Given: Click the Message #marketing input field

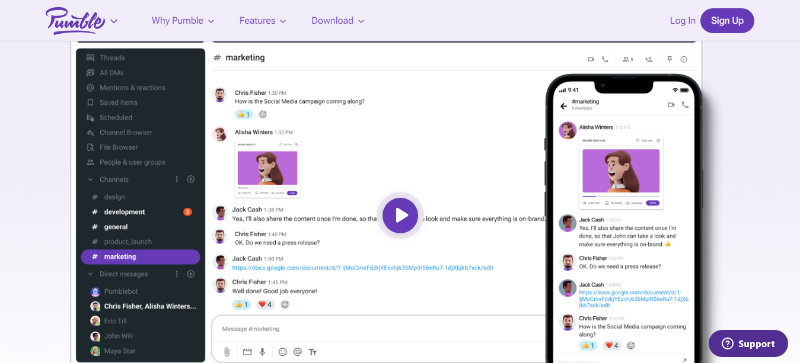Looking at the screenshot, I should pyautogui.click(x=380, y=329).
